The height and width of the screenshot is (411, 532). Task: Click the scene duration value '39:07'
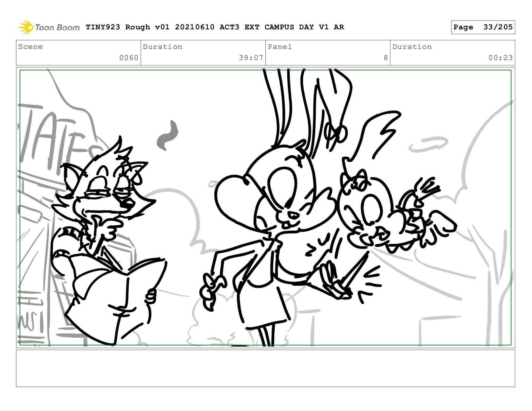251,58
